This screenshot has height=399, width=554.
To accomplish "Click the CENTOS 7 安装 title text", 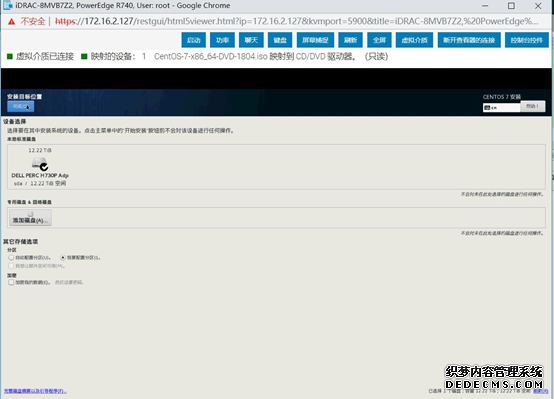I will [x=502, y=97].
